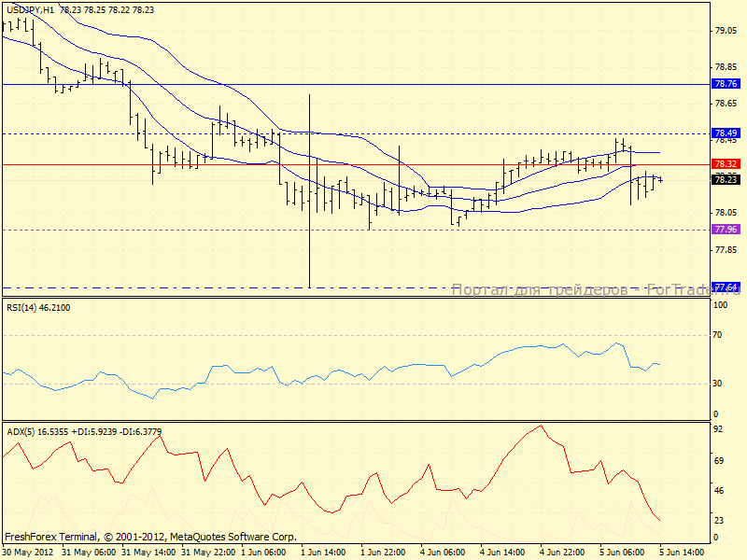The image size is (747, 560).
Task: Select the 30 May 2012 date label
Action: [26, 552]
